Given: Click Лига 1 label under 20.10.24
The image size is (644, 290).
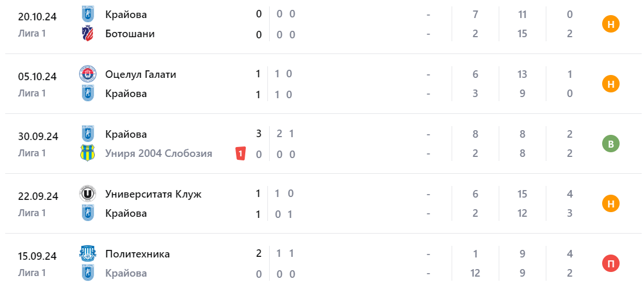Looking at the screenshot, I should coord(32,33).
